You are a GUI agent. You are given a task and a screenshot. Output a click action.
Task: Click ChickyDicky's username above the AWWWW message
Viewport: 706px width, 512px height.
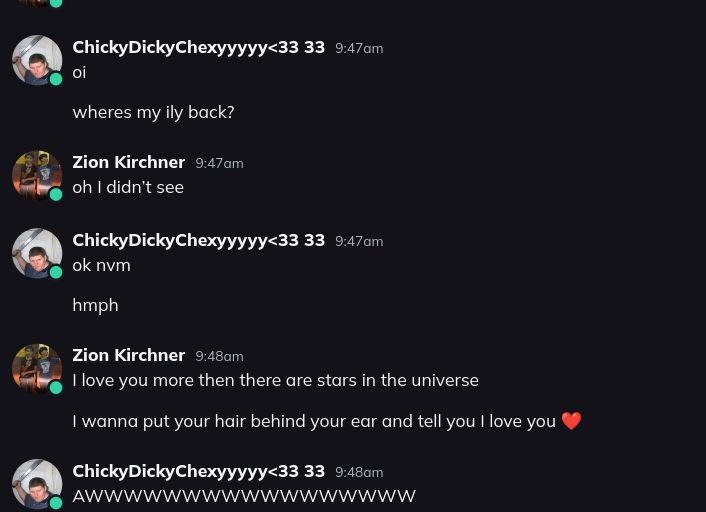coord(198,471)
